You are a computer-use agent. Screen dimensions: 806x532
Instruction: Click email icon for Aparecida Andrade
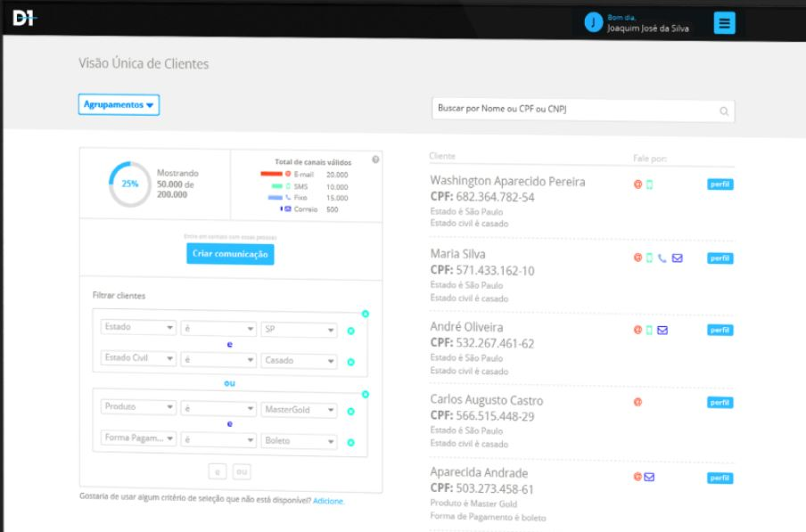pos(637,477)
